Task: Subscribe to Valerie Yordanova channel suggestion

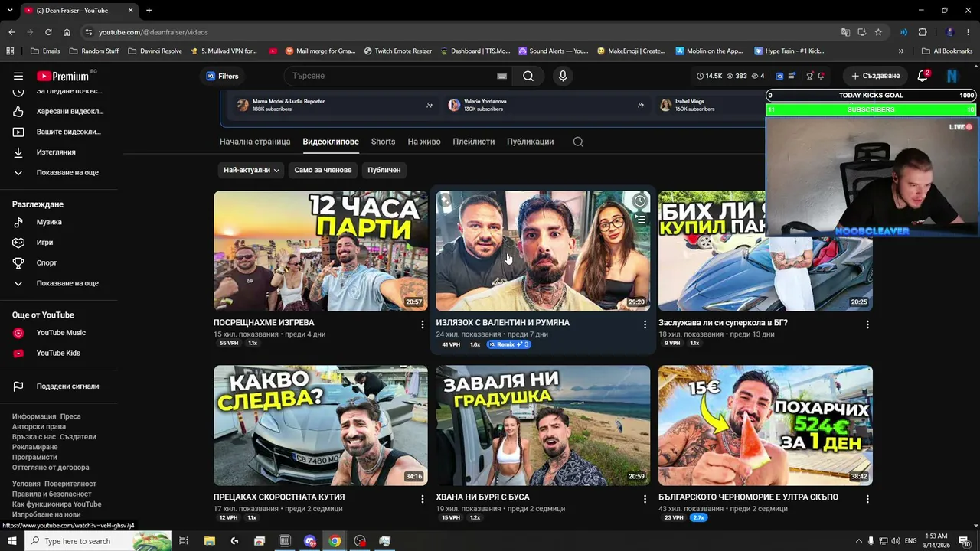Action: click(x=641, y=105)
